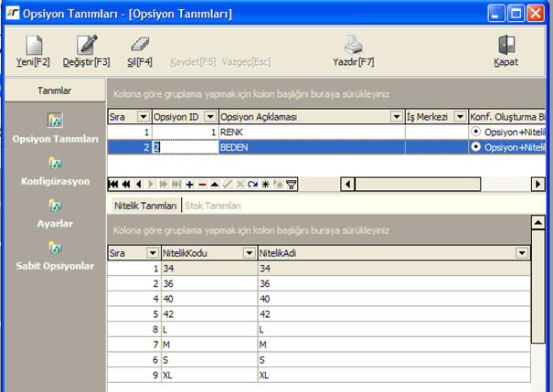Select Opsiyon+Nitelik radio in BEDEN row
This screenshot has height=392, width=553.
[x=476, y=146]
